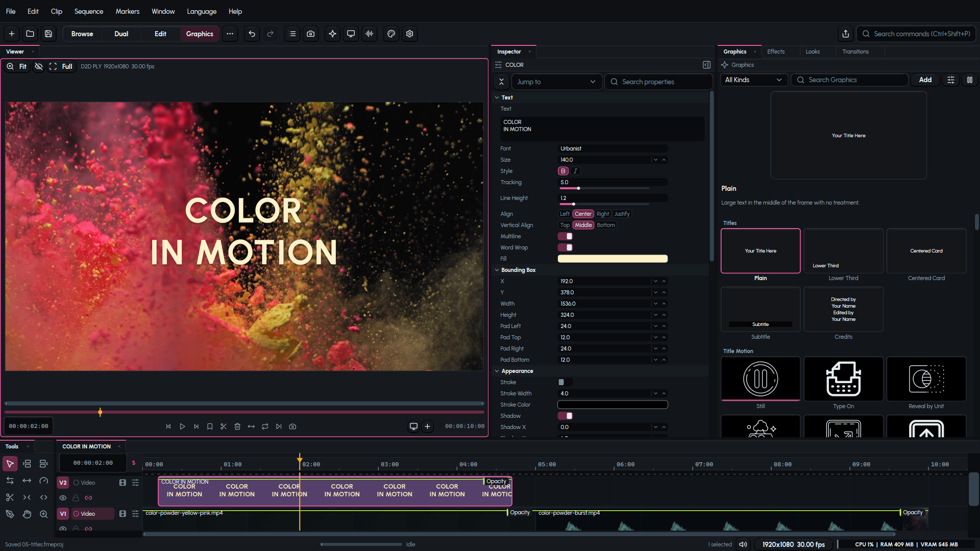Open the Fill color swatch
The width and height of the screenshot is (980, 551).
tap(612, 259)
